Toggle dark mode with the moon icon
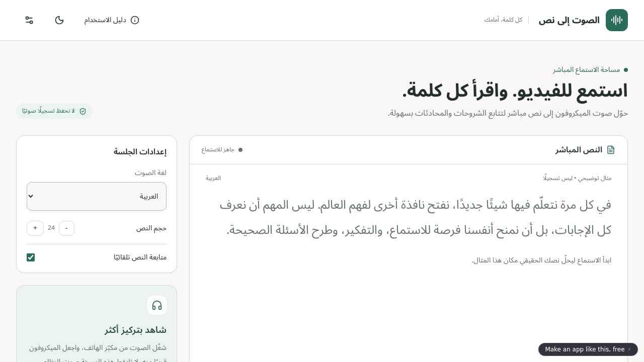 pos(59,20)
